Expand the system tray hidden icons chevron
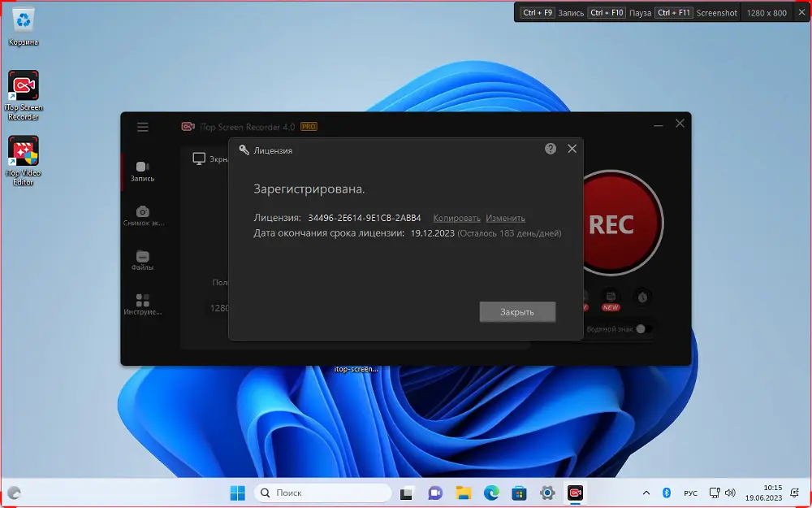Screen dimensions: 812x508 (646, 493)
